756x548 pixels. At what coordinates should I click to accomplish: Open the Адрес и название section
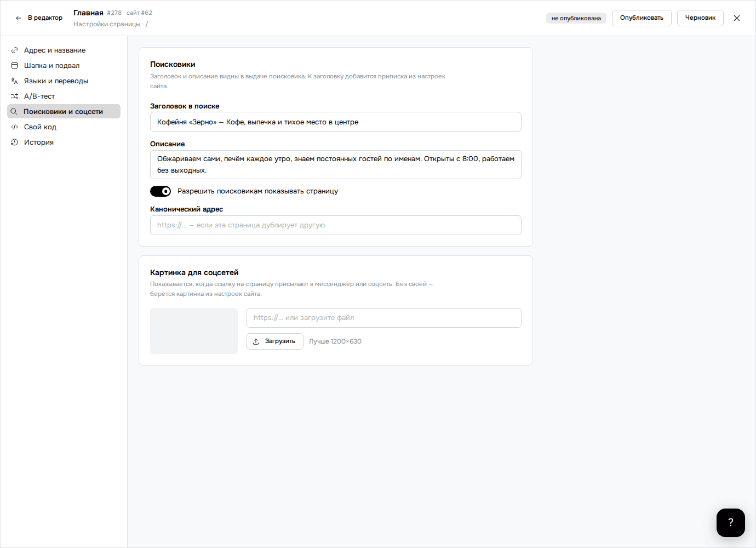click(x=64, y=50)
